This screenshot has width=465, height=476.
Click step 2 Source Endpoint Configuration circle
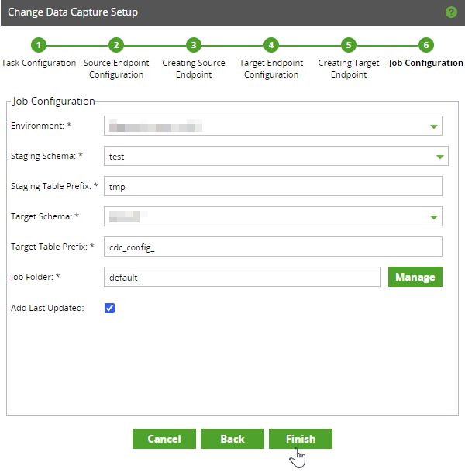pos(116,45)
